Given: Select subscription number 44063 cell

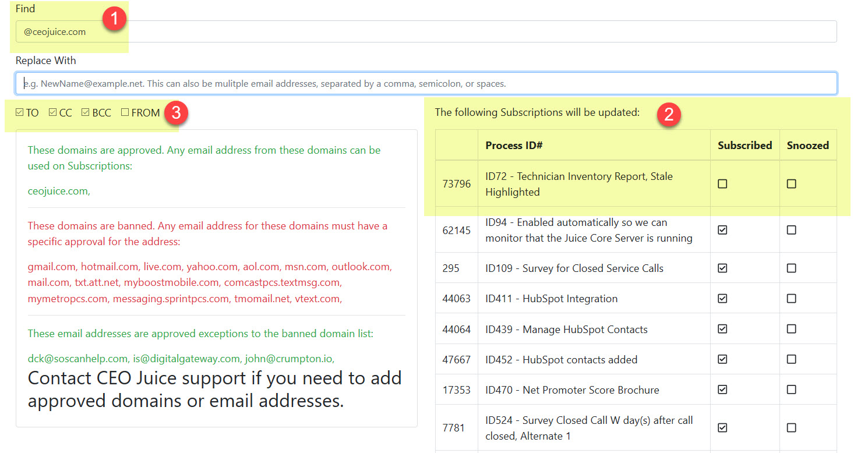Looking at the screenshot, I should 456,299.
